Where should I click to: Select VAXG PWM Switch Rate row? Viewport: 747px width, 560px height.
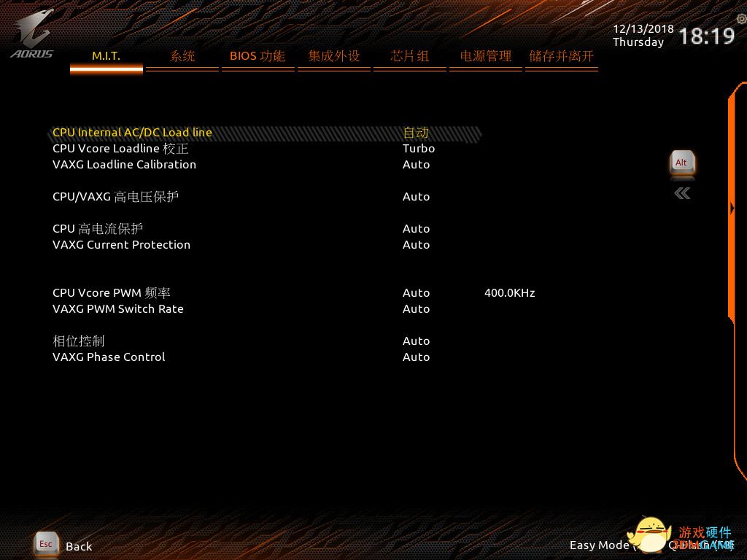pos(118,309)
